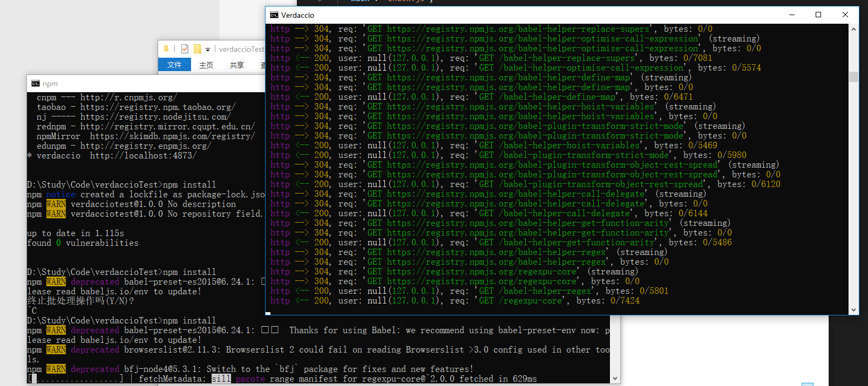Click 'https://registry.npm.taobao.org/' taobao line

click(136, 107)
